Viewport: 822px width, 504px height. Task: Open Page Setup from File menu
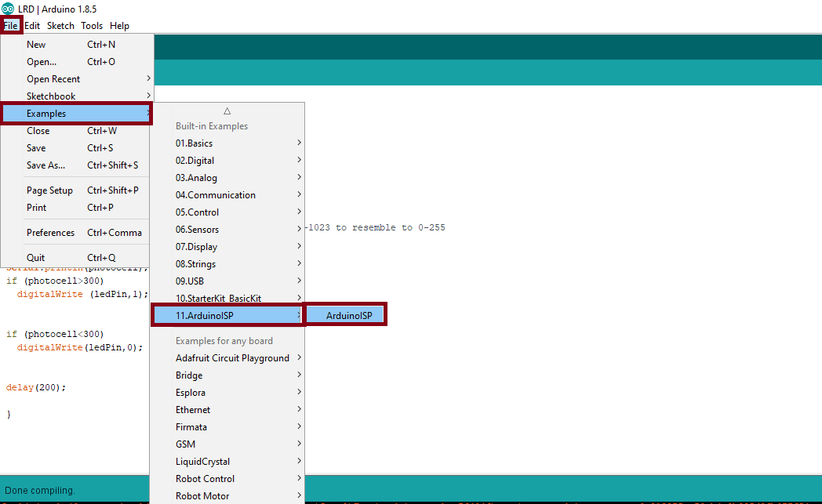coord(77,190)
